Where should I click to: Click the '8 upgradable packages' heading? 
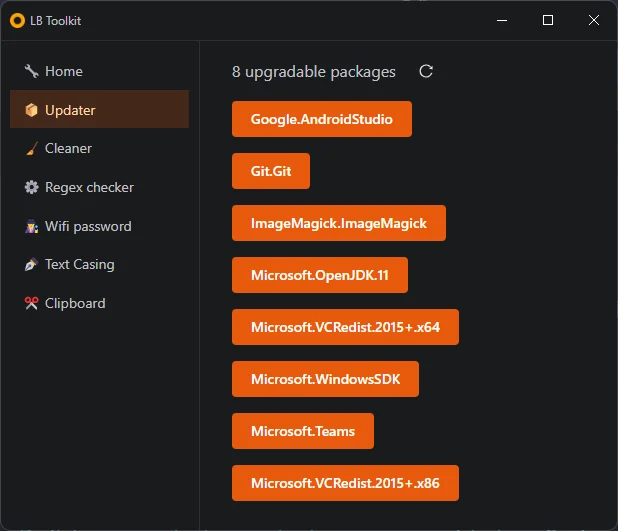(314, 72)
